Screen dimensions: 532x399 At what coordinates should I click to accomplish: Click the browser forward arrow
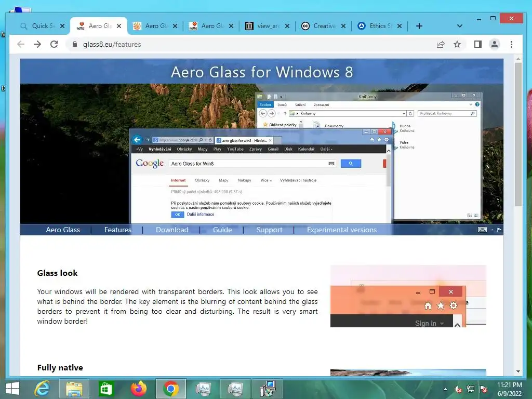tap(37, 44)
